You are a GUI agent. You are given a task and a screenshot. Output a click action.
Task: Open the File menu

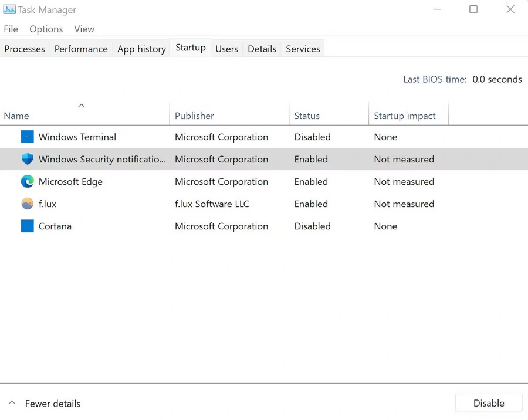[x=11, y=29]
